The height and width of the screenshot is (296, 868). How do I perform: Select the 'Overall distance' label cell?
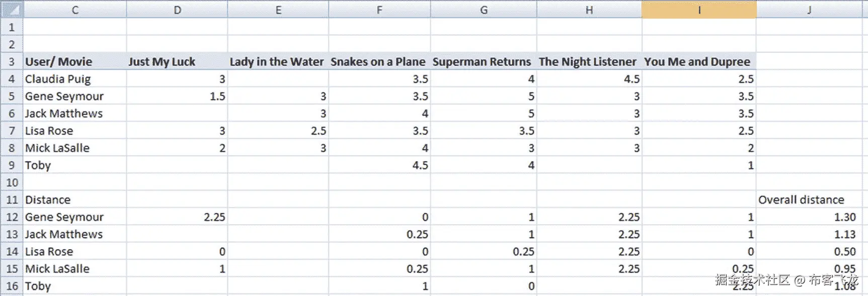click(x=809, y=200)
